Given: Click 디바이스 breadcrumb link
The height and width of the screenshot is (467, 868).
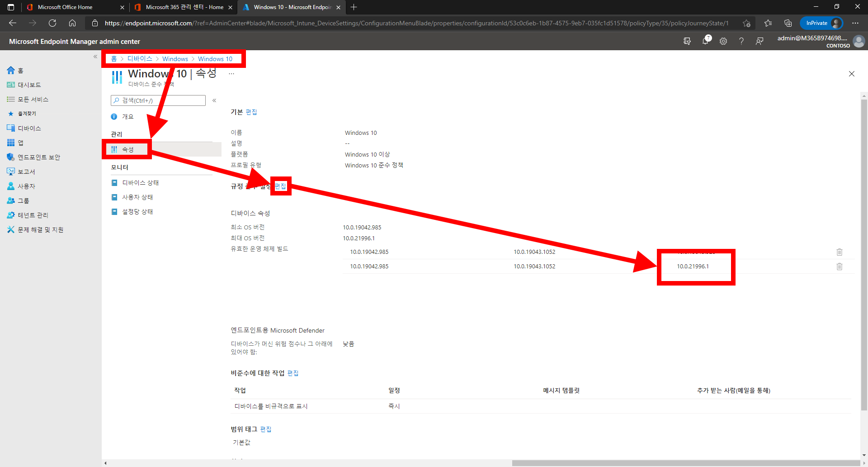Looking at the screenshot, I should click(x=140, y=59).
